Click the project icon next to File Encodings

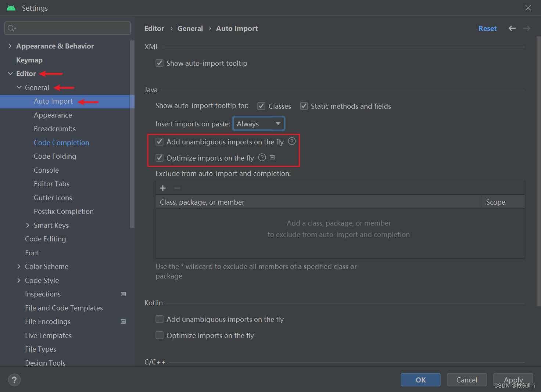tap(123, 321)
